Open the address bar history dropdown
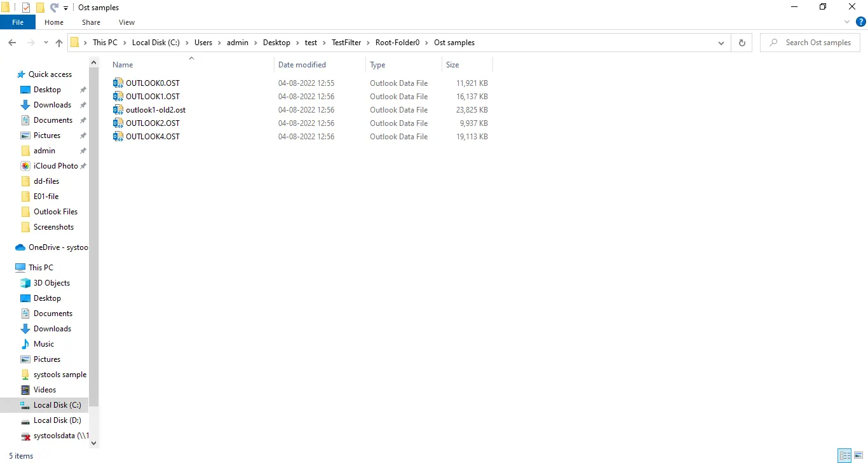 click(x=721, y=43)
